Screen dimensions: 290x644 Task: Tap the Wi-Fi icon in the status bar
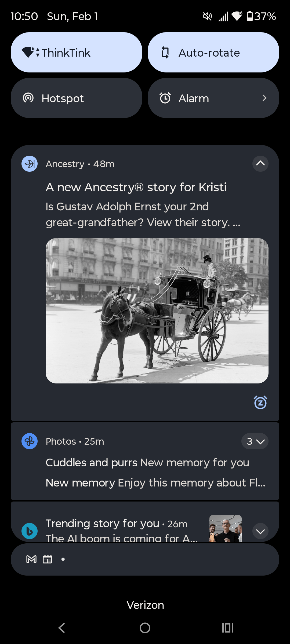click(236, 16)
